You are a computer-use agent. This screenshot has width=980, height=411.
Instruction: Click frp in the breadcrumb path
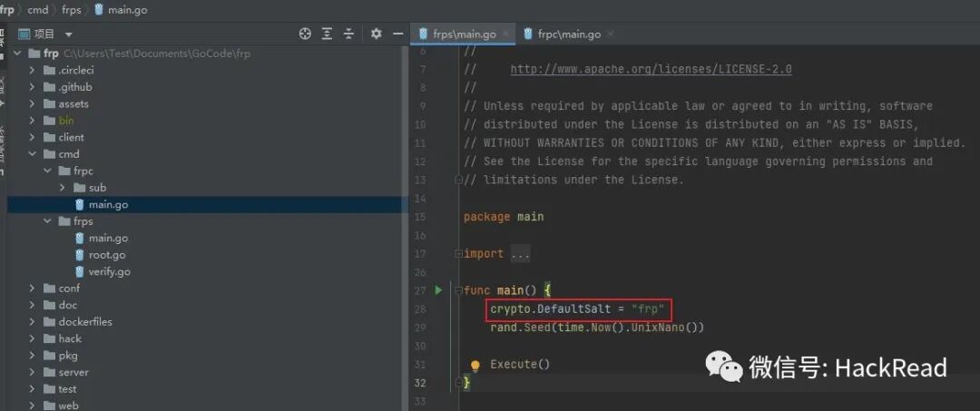pyautogui.click(x=7, y=10)
